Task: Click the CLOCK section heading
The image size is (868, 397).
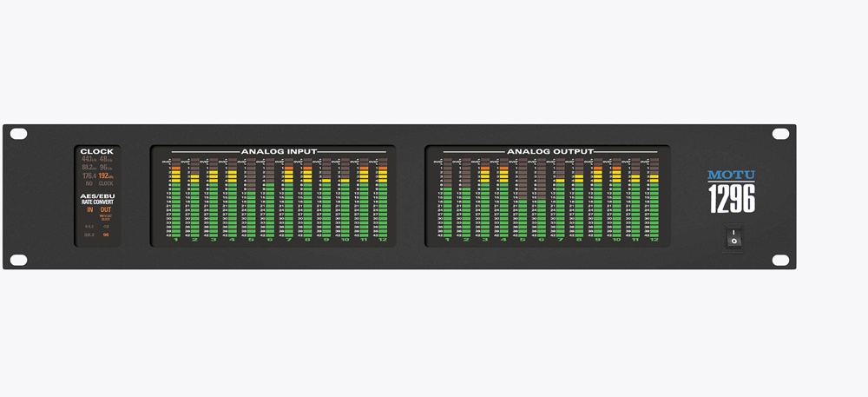Action: tap(97, 151)
